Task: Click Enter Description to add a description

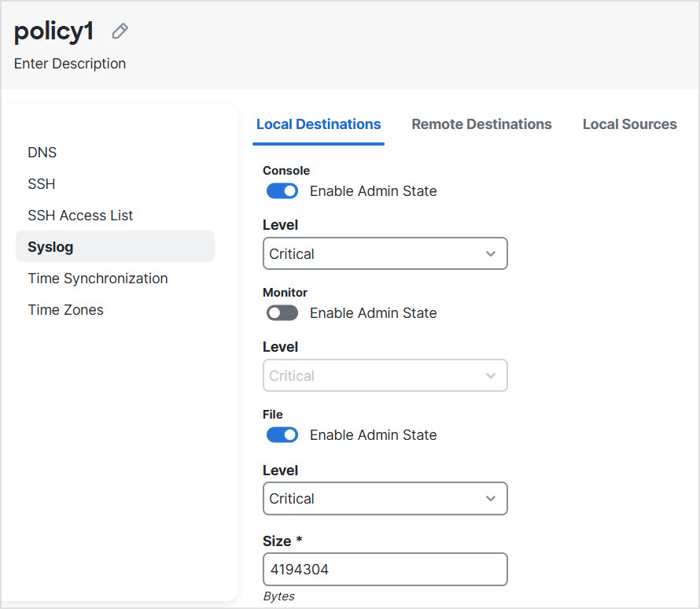Action: [69, 63]
